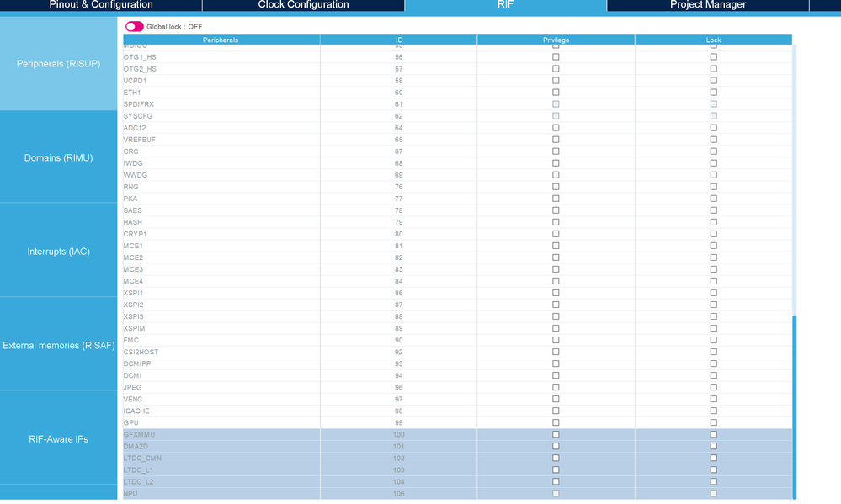
Task: Open the Project Manager tab
Action: click(x=707, y=5)
